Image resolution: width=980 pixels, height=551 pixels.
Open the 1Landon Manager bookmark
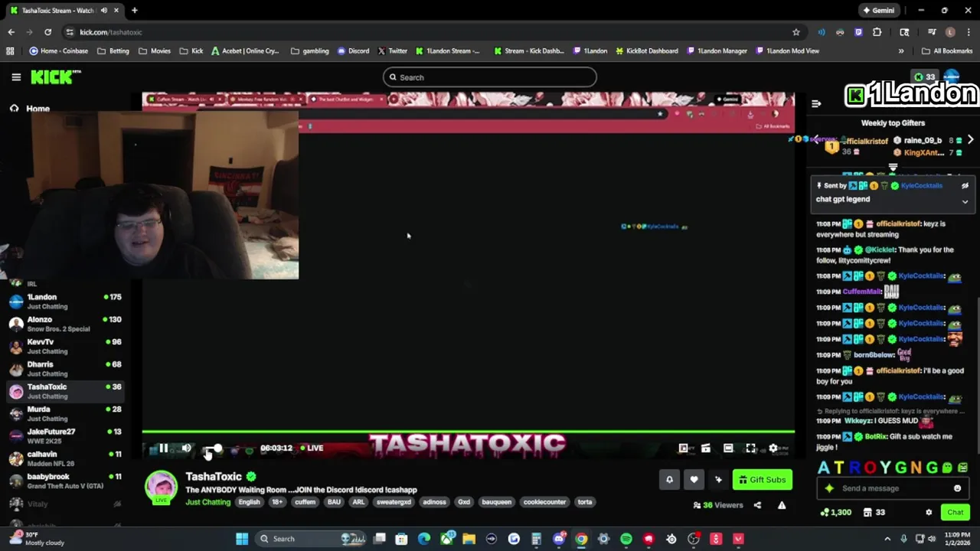pos(717,51)
